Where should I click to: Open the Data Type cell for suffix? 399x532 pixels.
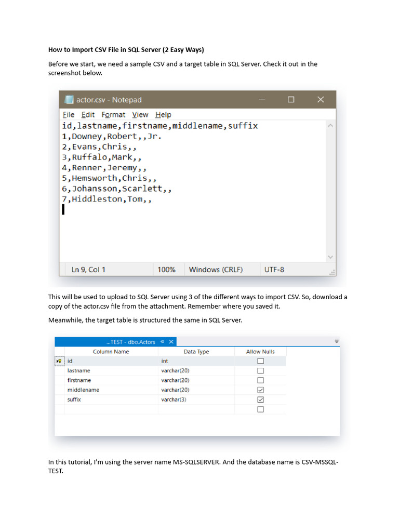click(x=196, y=400)
